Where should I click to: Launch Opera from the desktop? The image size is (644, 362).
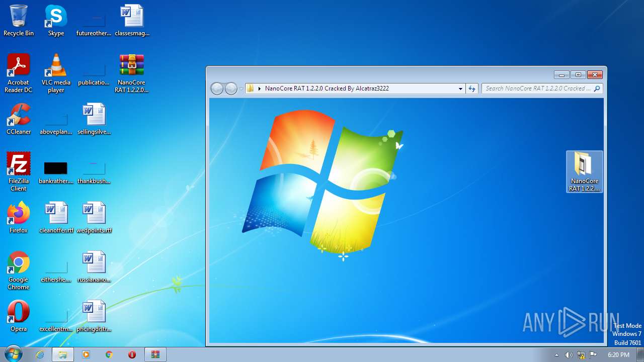click(19, 316)
